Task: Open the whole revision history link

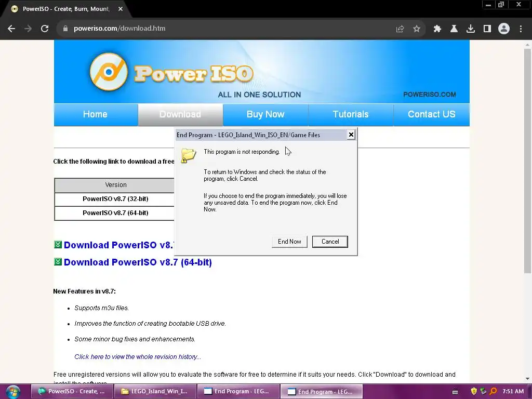Action: (x=137, y=356)
